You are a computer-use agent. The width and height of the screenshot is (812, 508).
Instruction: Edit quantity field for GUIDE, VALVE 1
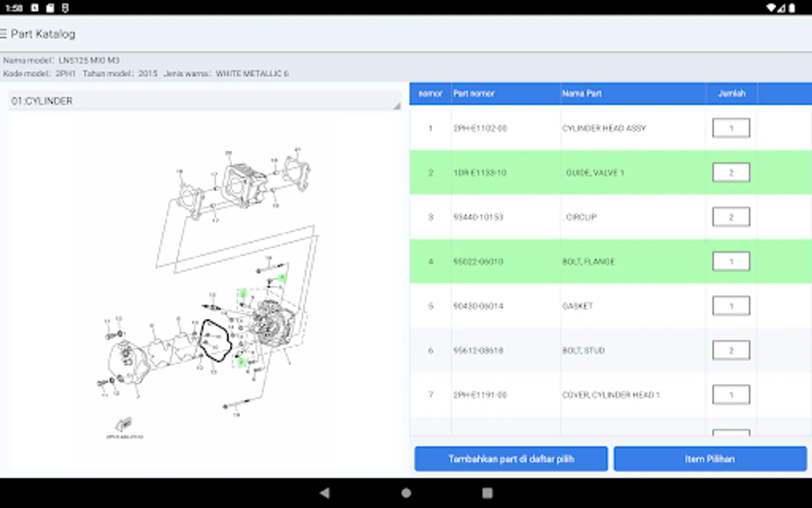coord(731,172)
